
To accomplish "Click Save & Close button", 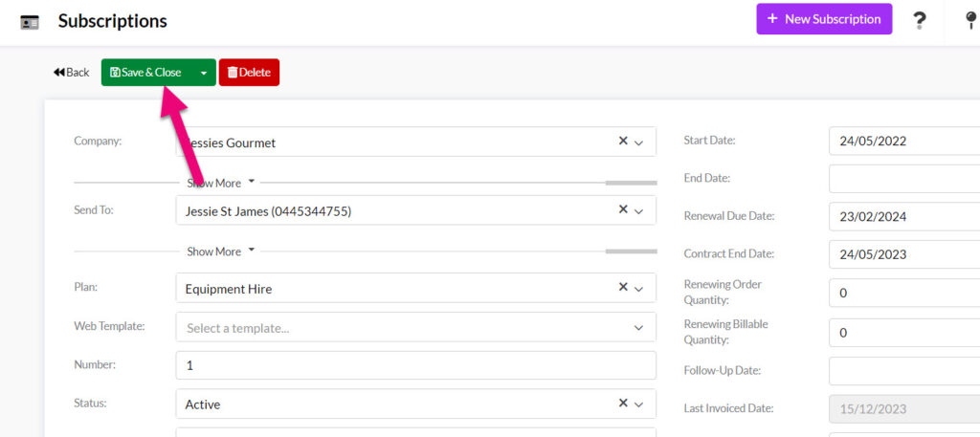I will 145,73.
